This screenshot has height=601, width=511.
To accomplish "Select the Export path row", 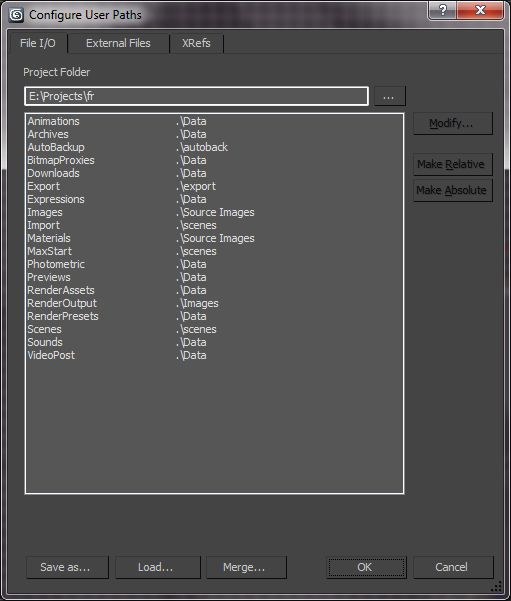I will tap(214, 186).
